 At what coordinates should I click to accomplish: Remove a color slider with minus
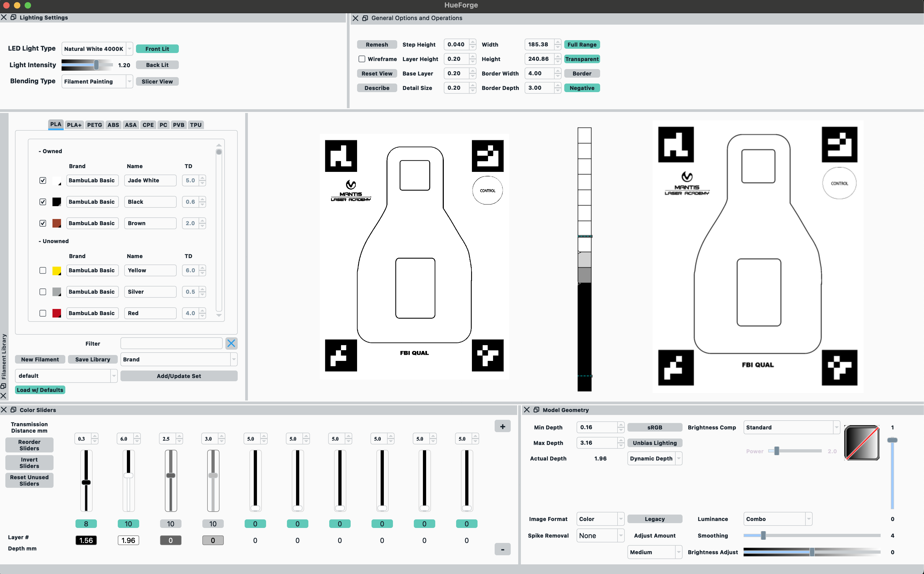tap(502, 549)
